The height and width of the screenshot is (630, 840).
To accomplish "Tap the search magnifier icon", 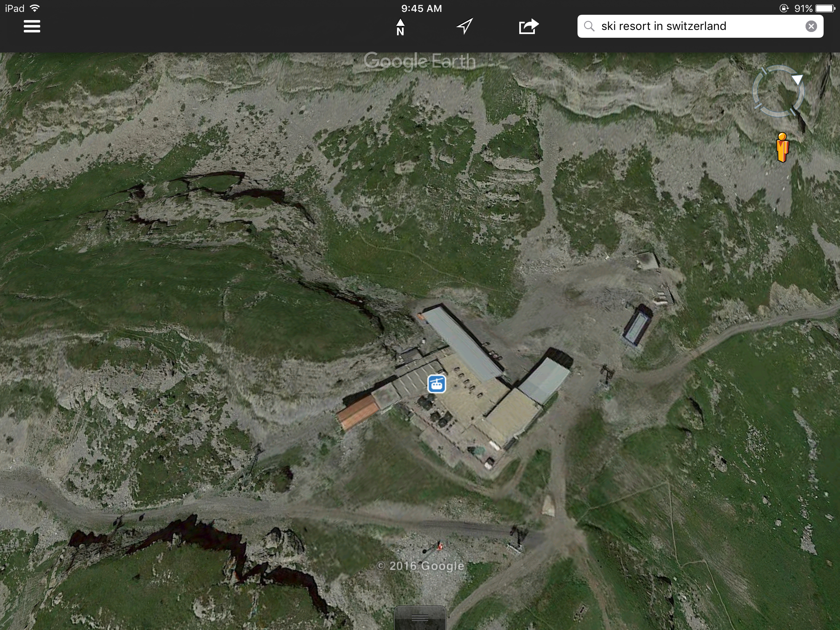I will 589,26.
